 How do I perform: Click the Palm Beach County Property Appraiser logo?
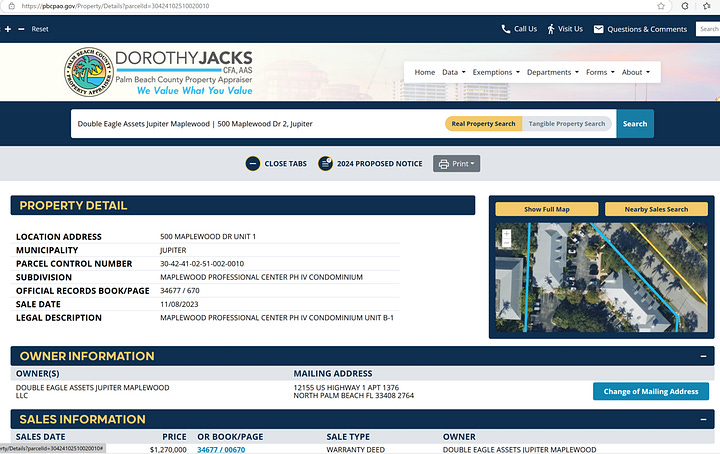click(x=89, y=72)
